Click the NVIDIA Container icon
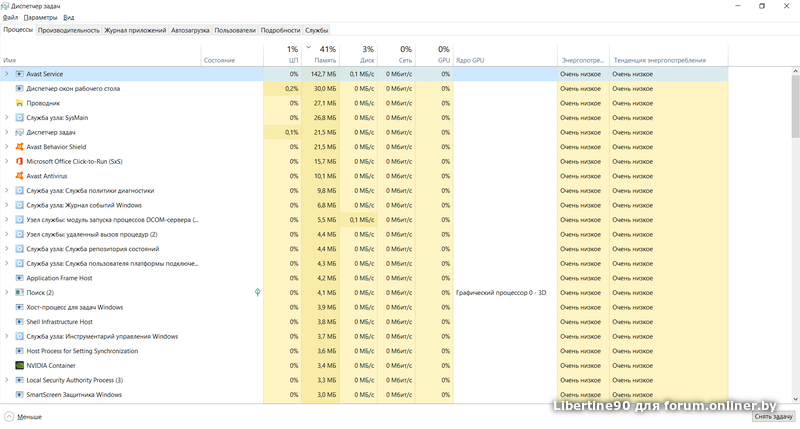800x429 pixels. click(x=19, y=365)
